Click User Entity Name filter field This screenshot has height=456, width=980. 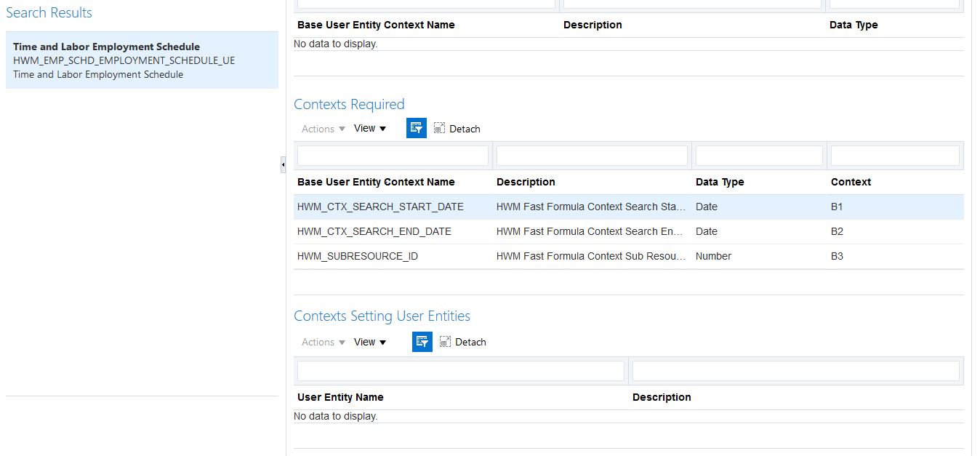461,371
